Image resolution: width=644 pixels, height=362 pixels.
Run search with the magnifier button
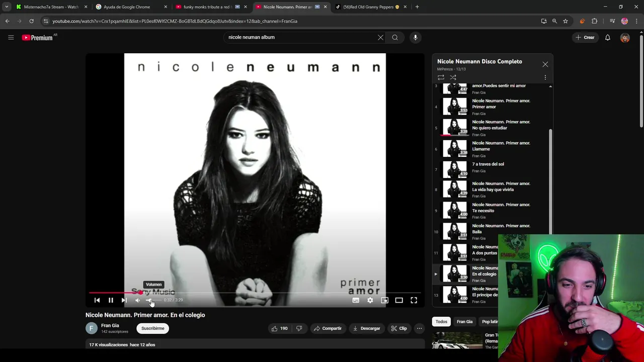pyautogui.click(x=395, y=37)
